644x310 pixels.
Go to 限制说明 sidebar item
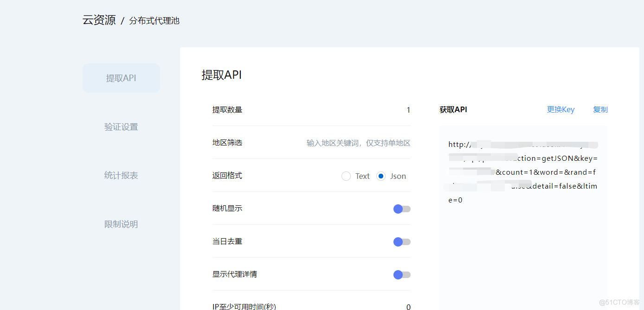(x=121, y=224)
